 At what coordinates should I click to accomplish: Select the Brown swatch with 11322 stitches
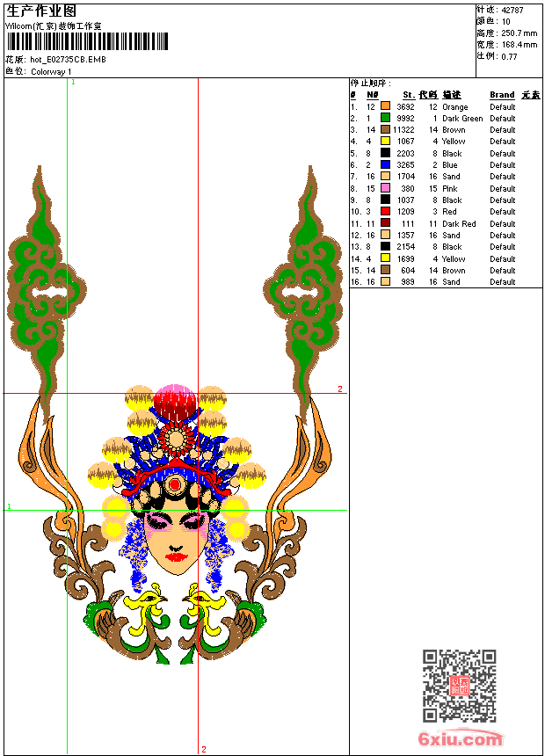pos(385,129)
